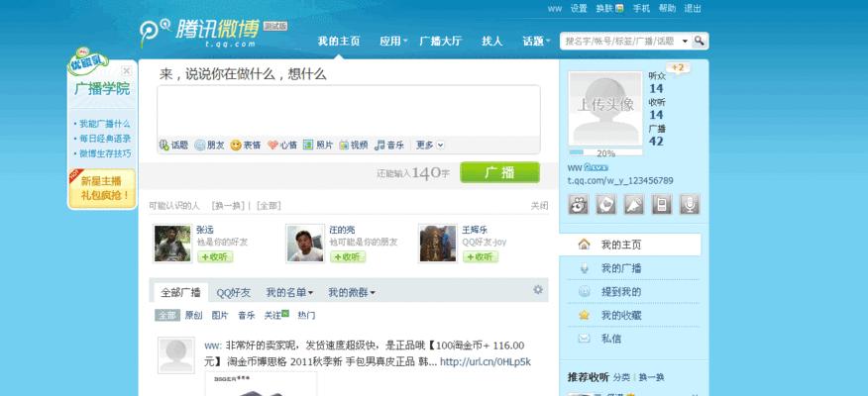Click the penguin QQ badge icon
The width and height of the screenshot is (868, 396).
coord(579,204)
